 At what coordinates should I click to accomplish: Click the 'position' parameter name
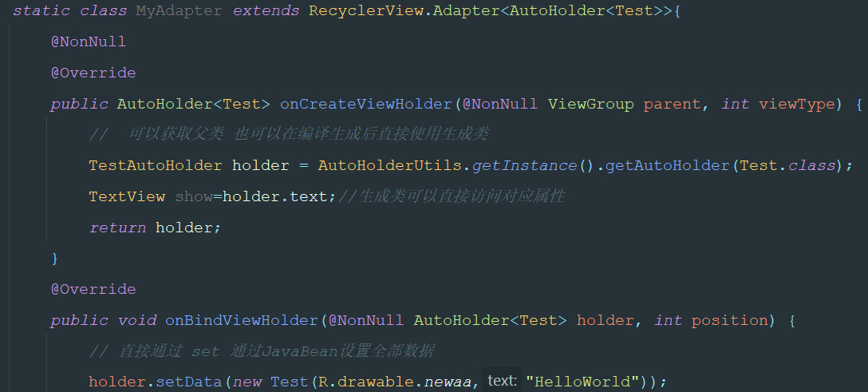(730, 320)
